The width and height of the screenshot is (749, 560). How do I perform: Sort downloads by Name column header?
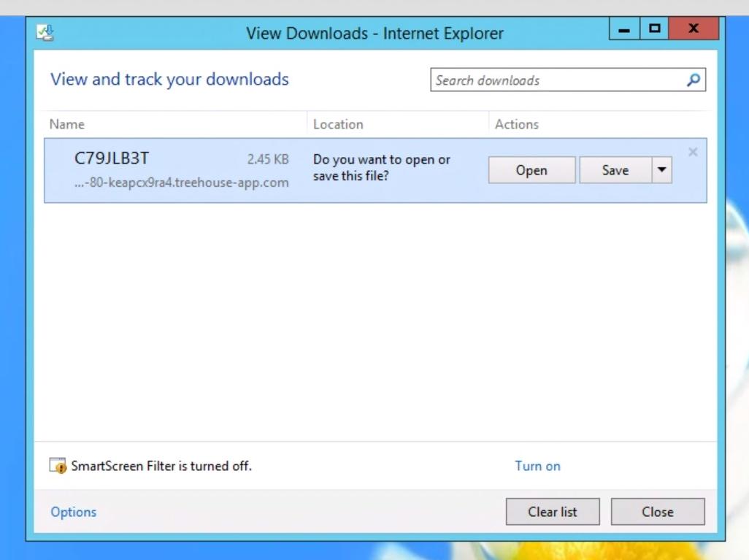(x=67, y=124)
